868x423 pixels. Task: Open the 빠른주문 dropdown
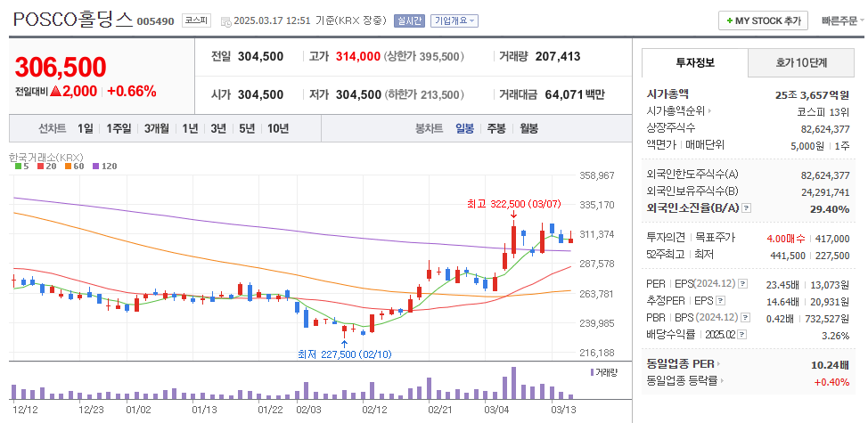click(843, 21)
